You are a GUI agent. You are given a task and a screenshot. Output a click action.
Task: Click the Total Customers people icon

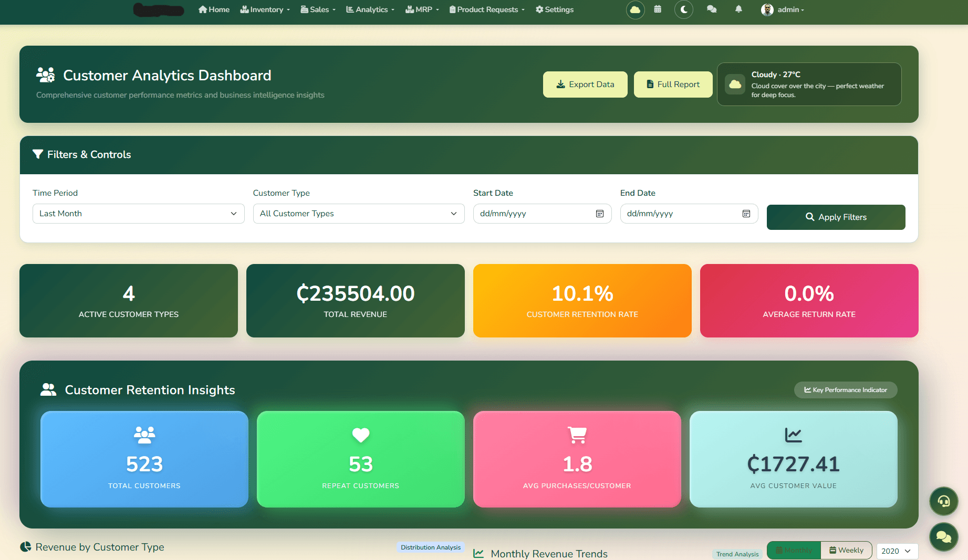(144, 435)
